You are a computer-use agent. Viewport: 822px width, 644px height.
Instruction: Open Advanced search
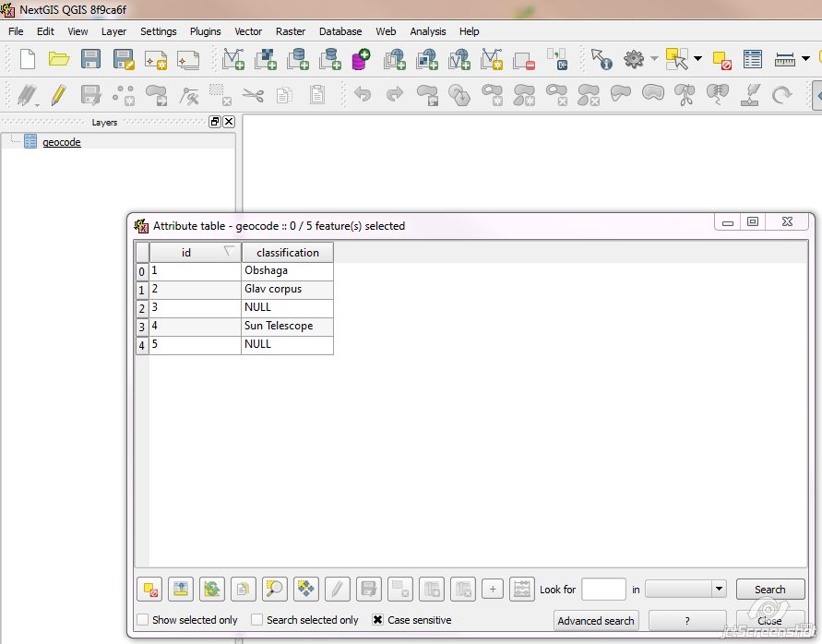[596, 620]
